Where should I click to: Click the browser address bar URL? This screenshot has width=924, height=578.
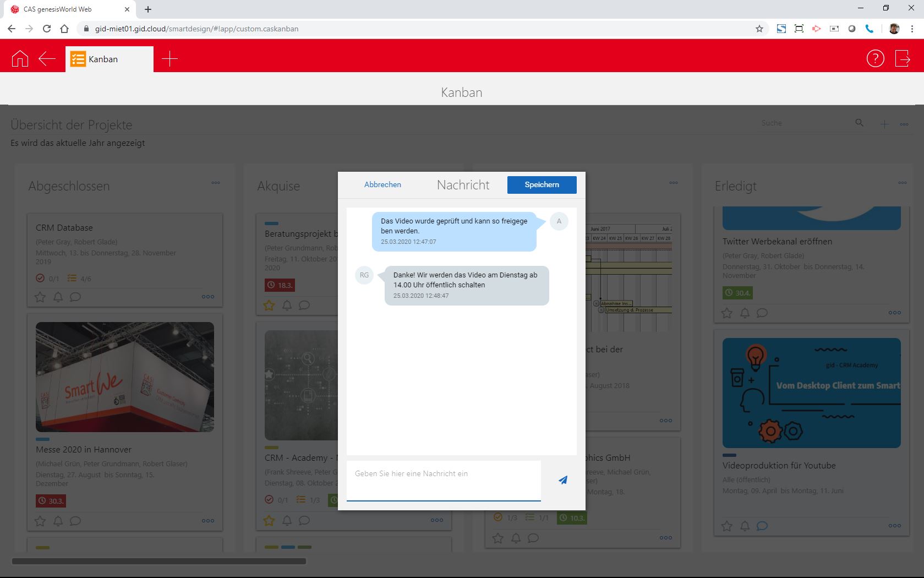(196, 29)
